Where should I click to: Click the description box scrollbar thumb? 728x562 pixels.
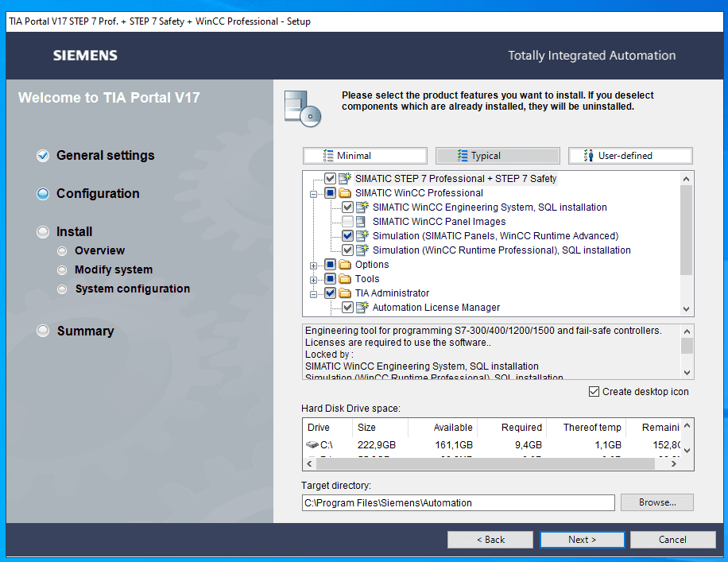pyautogui.click(x=687, y=346)
